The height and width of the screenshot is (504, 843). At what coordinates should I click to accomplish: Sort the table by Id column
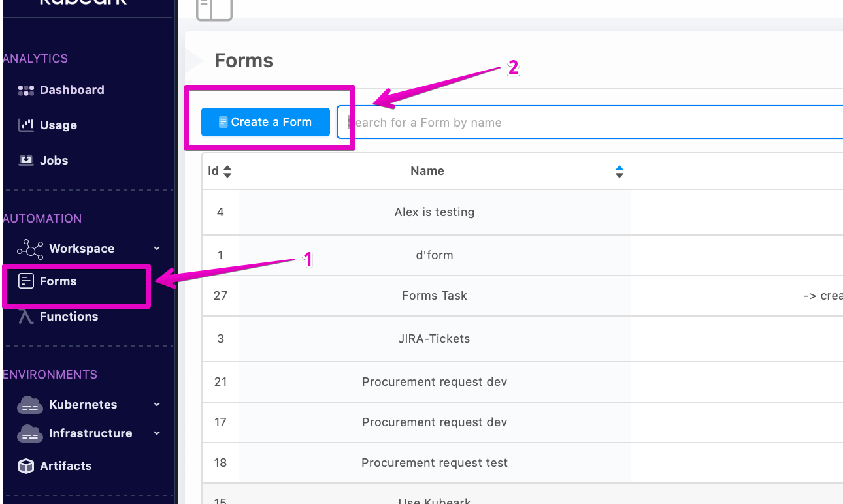227,171
